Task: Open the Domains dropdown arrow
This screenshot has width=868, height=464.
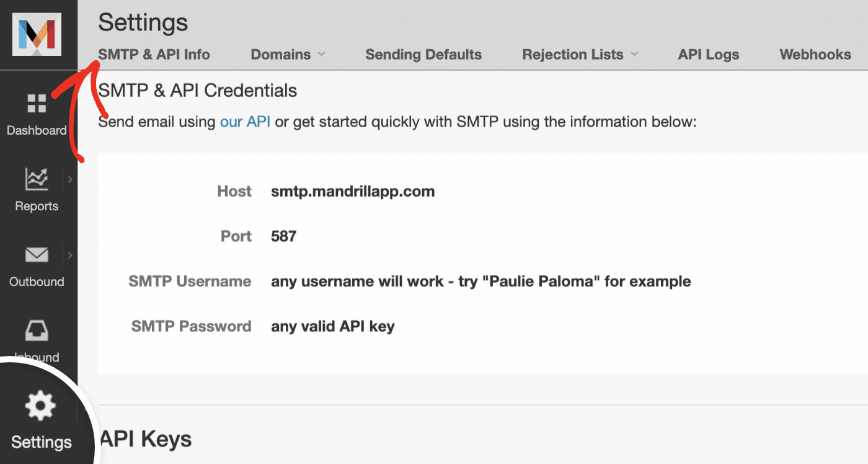Action: 321,55
